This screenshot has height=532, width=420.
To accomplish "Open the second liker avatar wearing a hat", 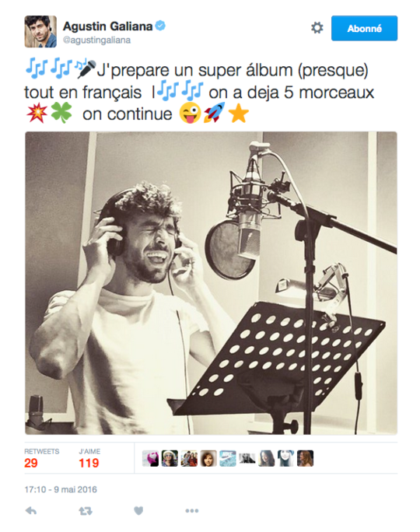I will coord(170,458).
